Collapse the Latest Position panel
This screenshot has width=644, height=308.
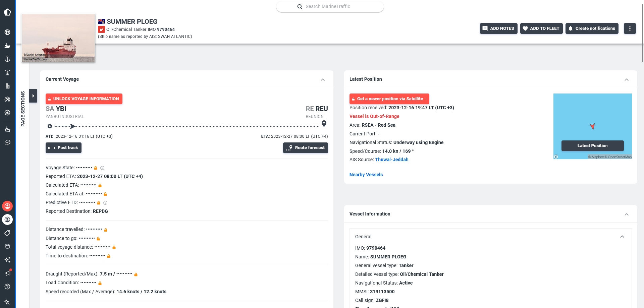click(627, 80)
